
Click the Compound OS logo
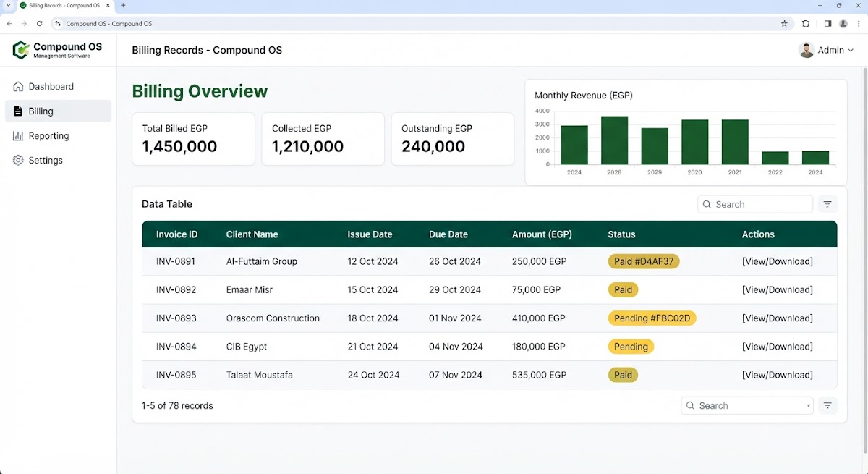[x=57, y=50]
